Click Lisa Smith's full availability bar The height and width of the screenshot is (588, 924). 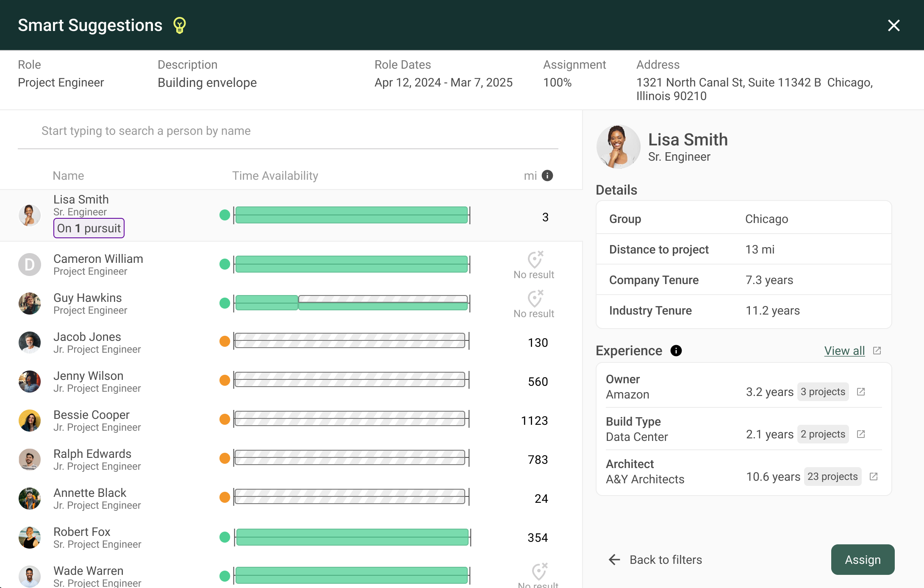pos(352,215)
